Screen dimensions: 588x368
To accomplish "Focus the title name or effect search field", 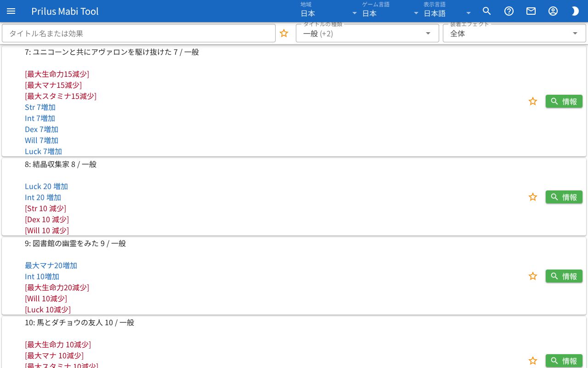I will pyautogui.click(x=139, y=33).
